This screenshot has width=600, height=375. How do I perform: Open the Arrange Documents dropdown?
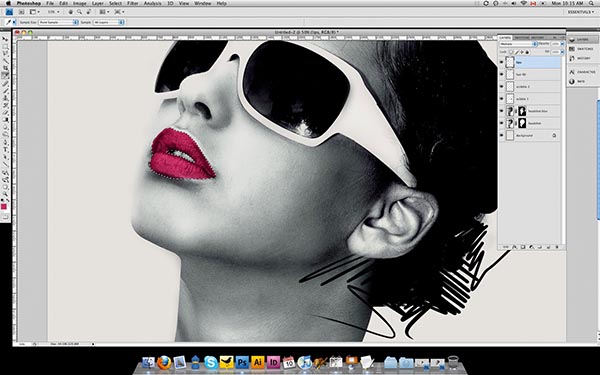(x=104, y=12)
